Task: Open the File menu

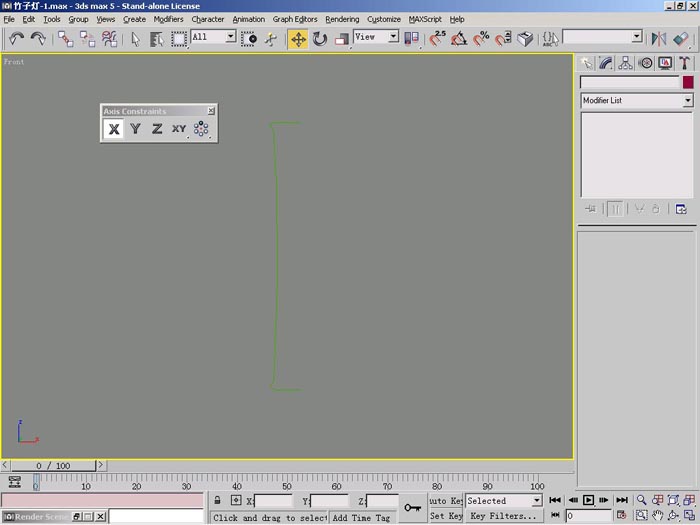Action: (x=9, y=19)
